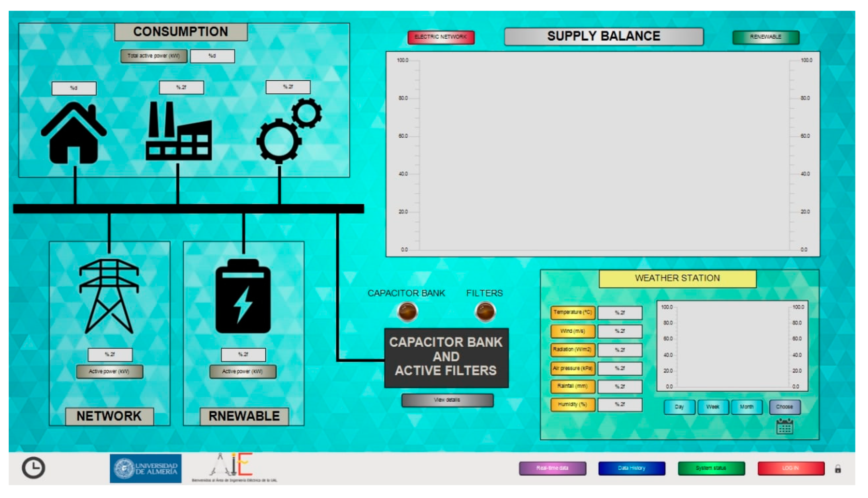Image resolution: width=868 pixels, height=498 pixels.
Task: Toggle the Capacitor Bank indicator light
Action: point(407,312)
